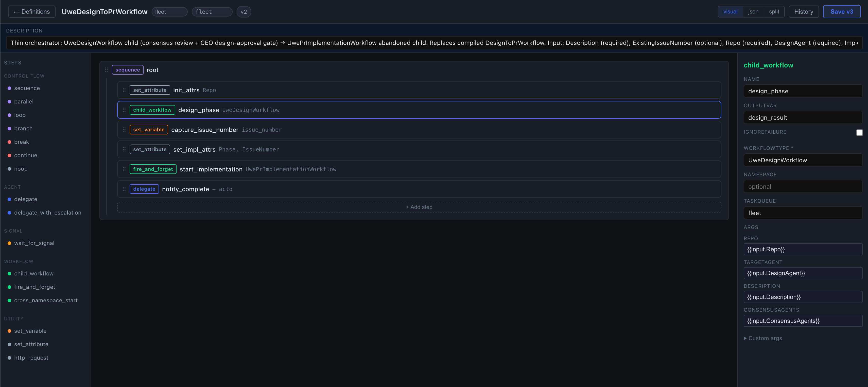Pick the http_request utility step
The width and height of the screenshot is (868, 387).
click(31, 358)
